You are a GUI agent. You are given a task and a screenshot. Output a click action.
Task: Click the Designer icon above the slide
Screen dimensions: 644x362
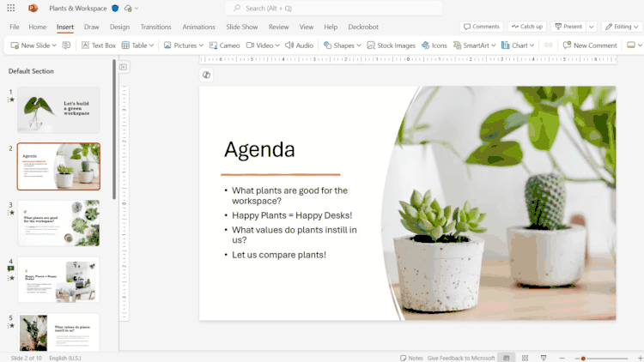pyautogui.click(x=206, y=75)
